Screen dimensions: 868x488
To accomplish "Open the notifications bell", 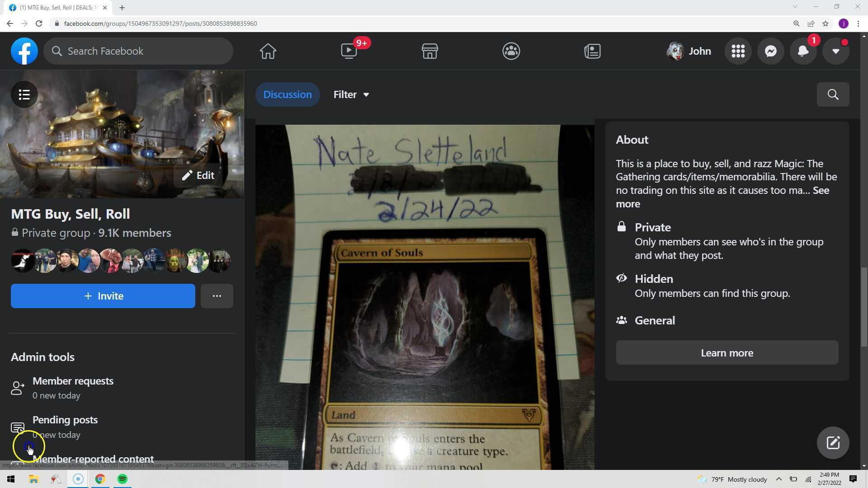I will click(803, 51).
